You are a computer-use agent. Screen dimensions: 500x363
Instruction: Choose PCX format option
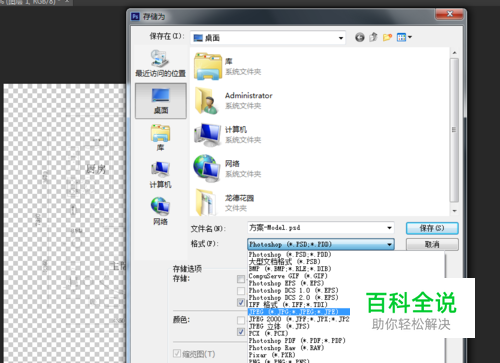(268, 333)
